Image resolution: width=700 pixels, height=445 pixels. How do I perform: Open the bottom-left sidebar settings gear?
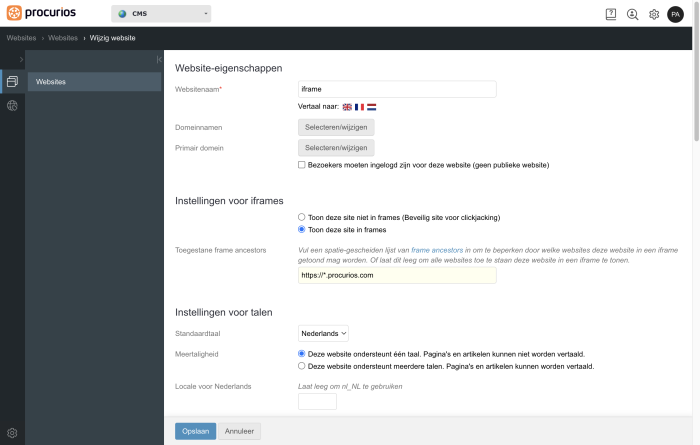tap(12, 433)
